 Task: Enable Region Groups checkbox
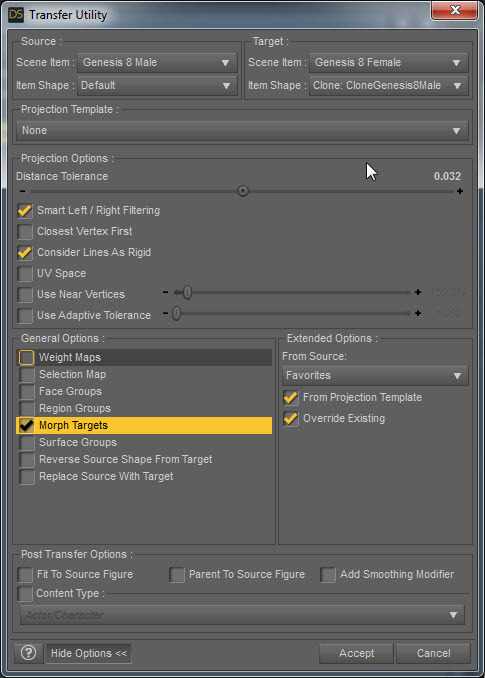(26, 408)
